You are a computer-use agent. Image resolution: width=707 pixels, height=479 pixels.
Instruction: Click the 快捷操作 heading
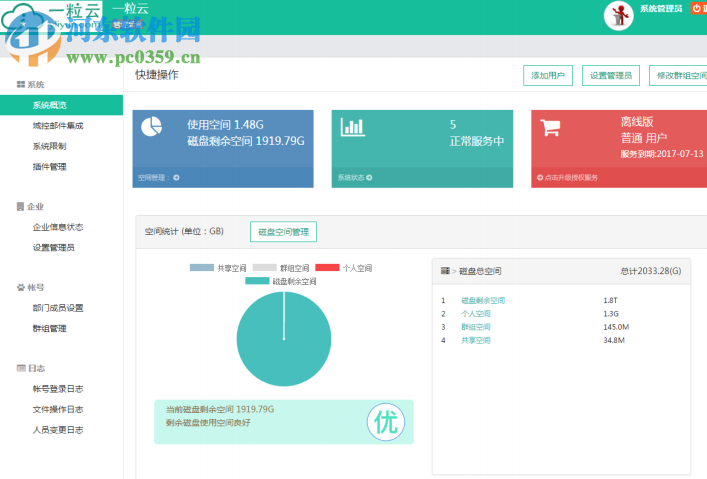click(157, 75)
